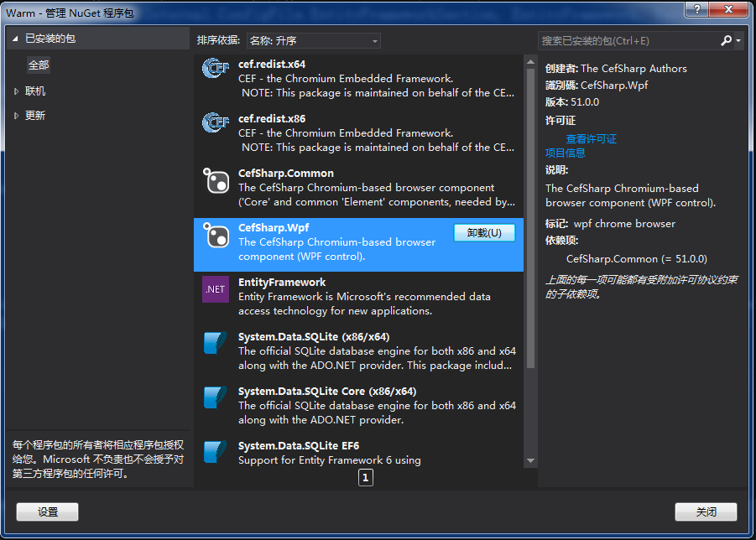Click the scrollbar down arrow

pyautogui.click(x=530, y=460)
